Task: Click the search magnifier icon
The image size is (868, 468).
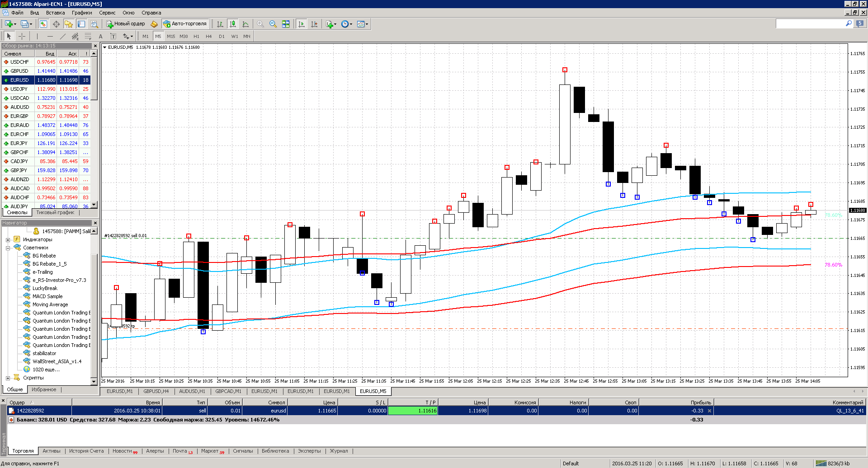Action: 849,23
